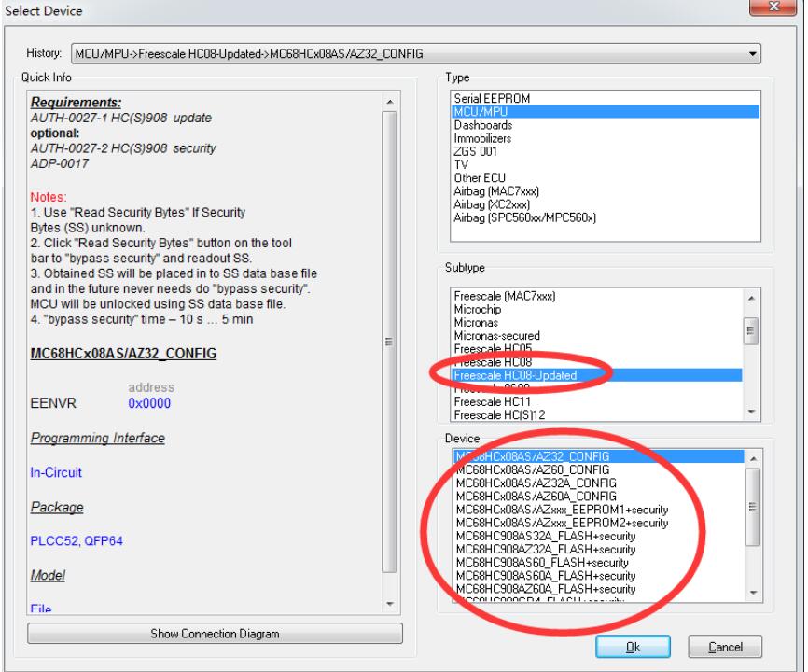Select Freescale HC11 subtype

click(x=492, y=401)
